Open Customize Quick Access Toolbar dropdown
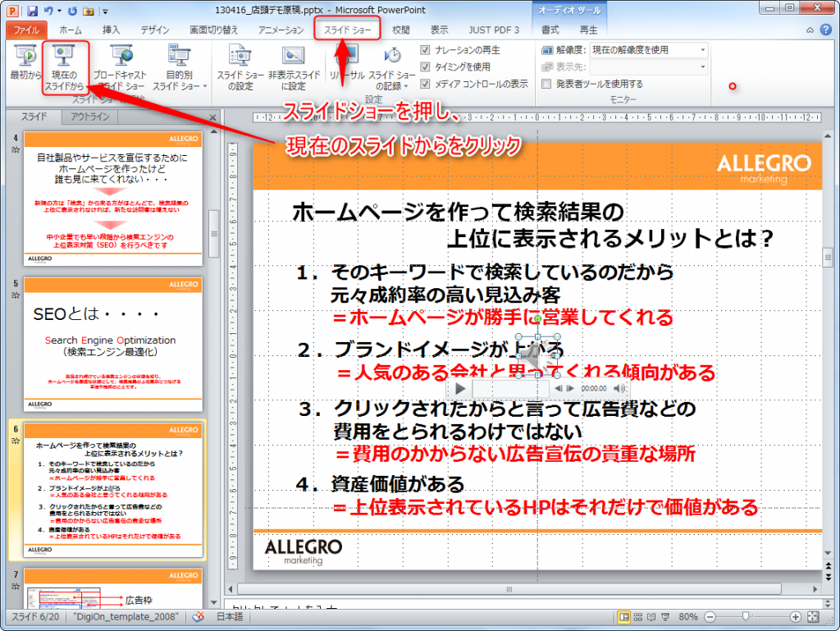Screen dimensions: 840x631 (x=106, y=11)
